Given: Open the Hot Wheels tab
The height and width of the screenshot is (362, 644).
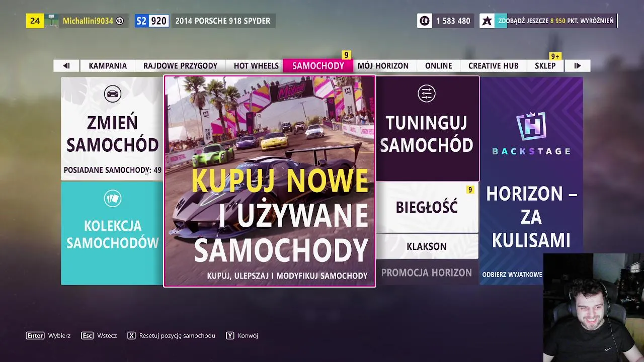Looking at the screenshot, I should coord(256,66).
